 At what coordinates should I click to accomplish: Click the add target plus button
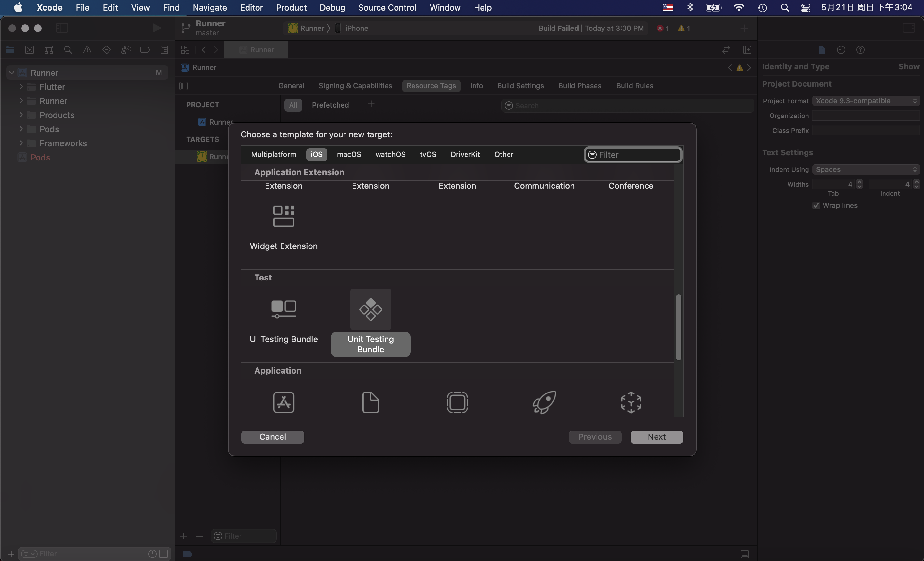[183, 536]
